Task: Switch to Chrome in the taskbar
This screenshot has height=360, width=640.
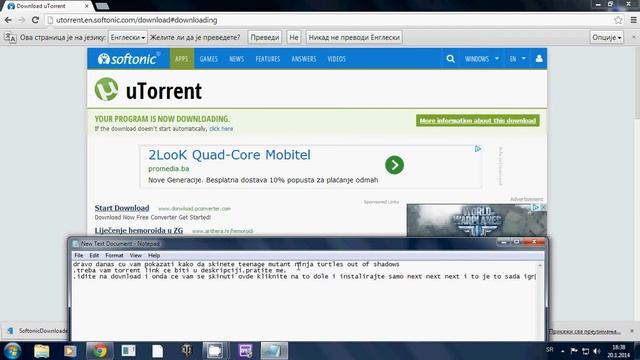Action: point(99,351)
